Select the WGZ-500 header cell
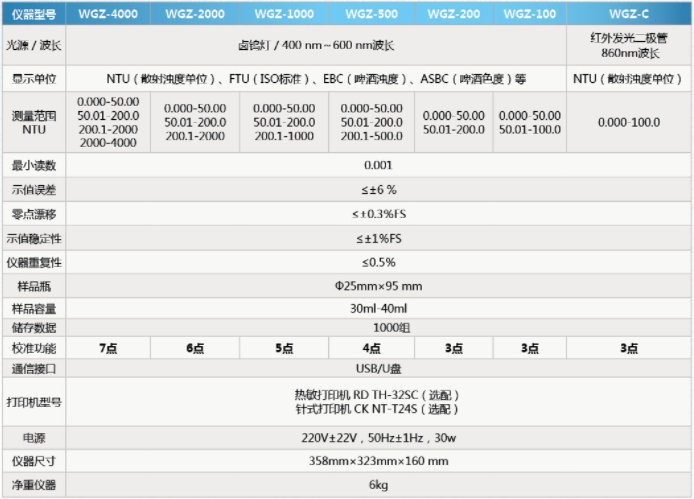The image size is (694, 499). click(x=371, y=14)
